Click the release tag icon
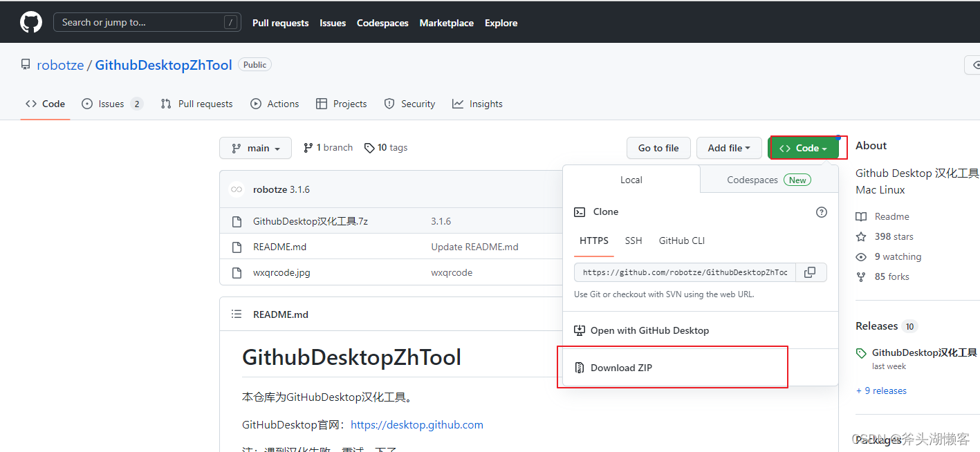980x452 pixels. (x=861, y=352)
